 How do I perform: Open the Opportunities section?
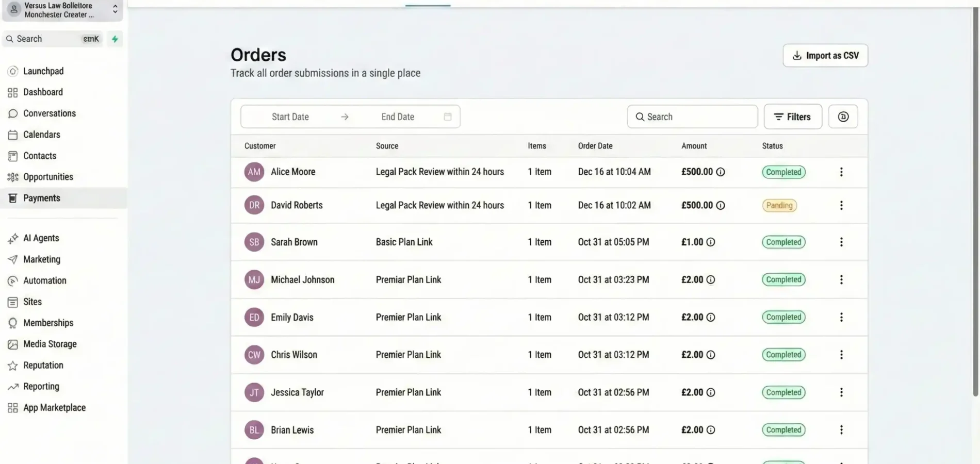click(x=48, y=176)
